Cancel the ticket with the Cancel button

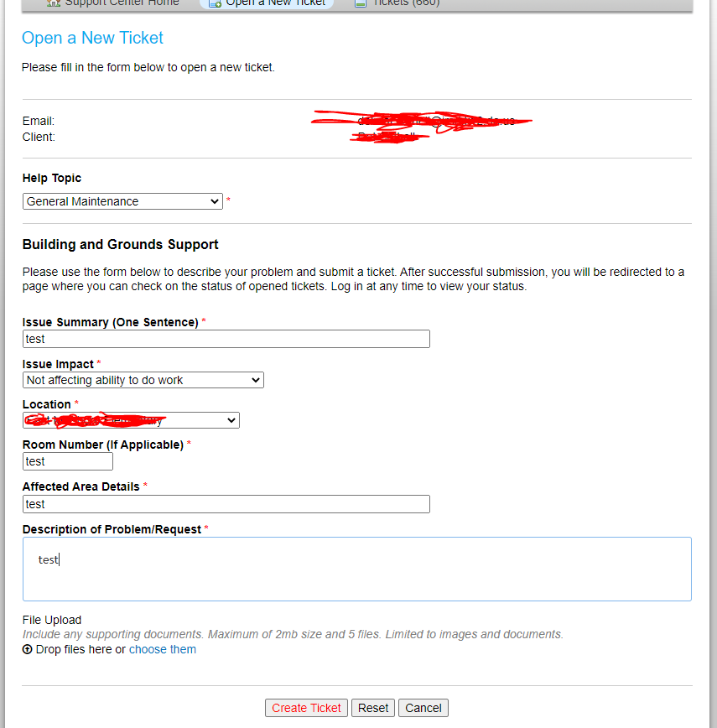(423, 708)
